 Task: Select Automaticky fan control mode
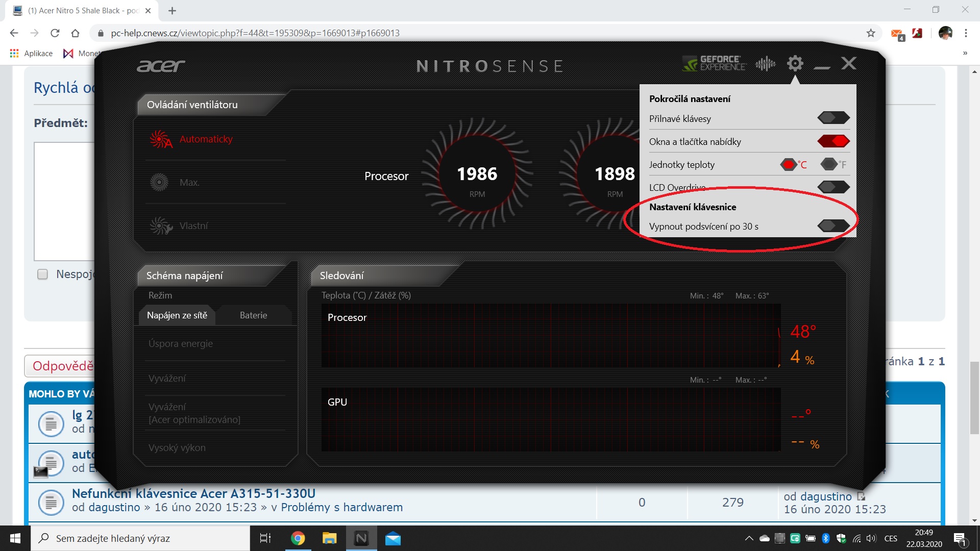click(206, 139)
